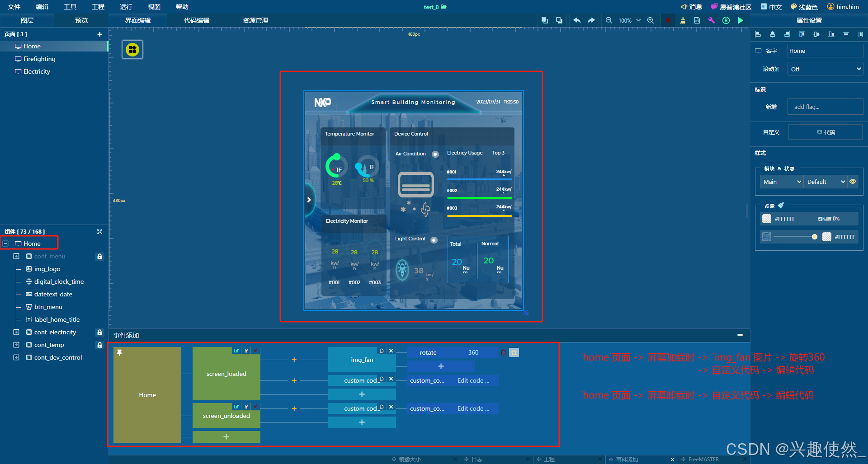Screen dimensions: 868x464
Task: Toggle the Air Condition switch on canvas
Action: coord(435,154)
